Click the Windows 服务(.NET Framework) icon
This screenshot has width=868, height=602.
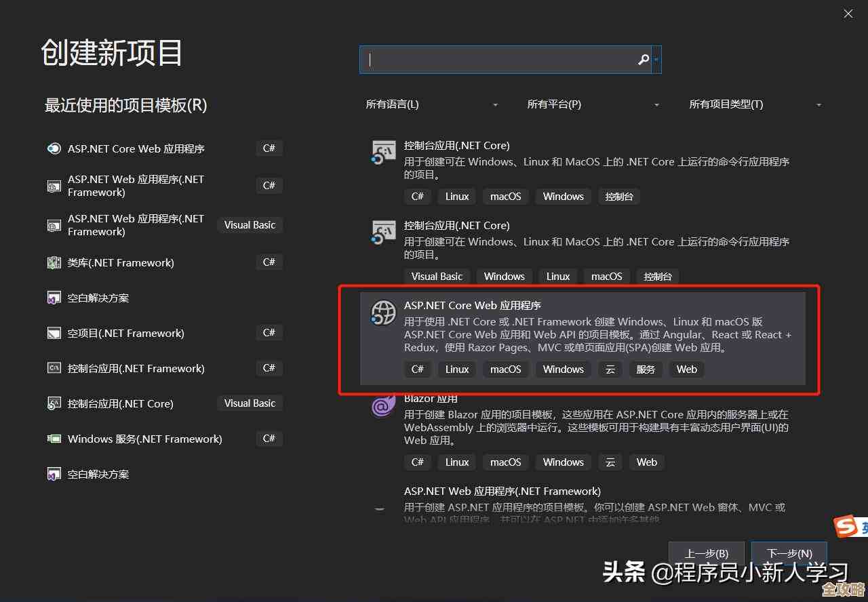click(x=54, y=439)
